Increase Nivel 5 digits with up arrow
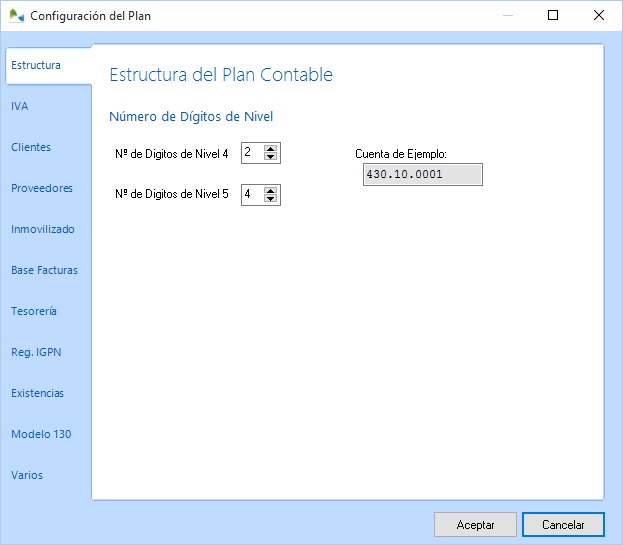 [271, 190]
